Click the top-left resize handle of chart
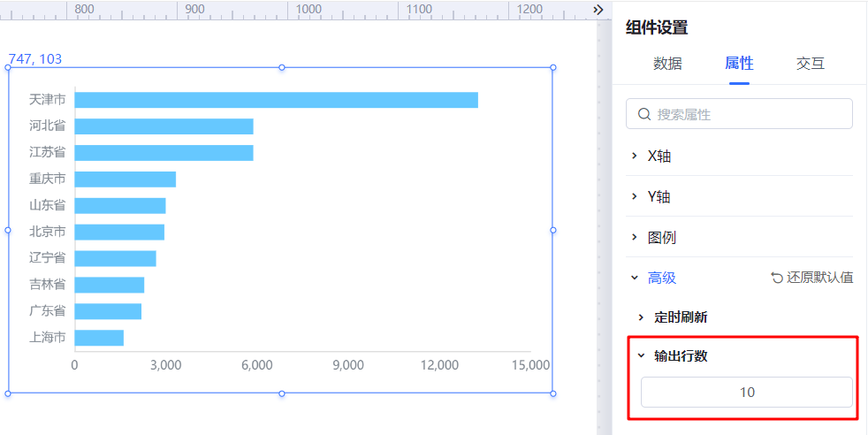Image resolution: width=868 pixels, height=435 pixels. (8, 67)
